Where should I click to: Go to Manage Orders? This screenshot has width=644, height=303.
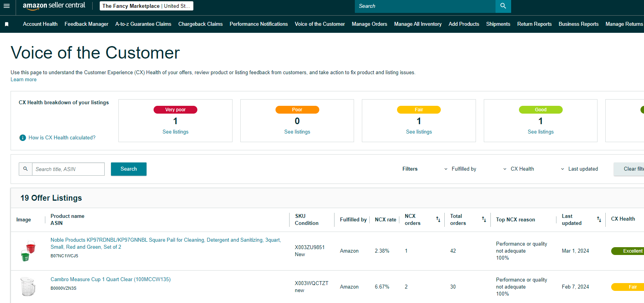click(x=369, y=24)
